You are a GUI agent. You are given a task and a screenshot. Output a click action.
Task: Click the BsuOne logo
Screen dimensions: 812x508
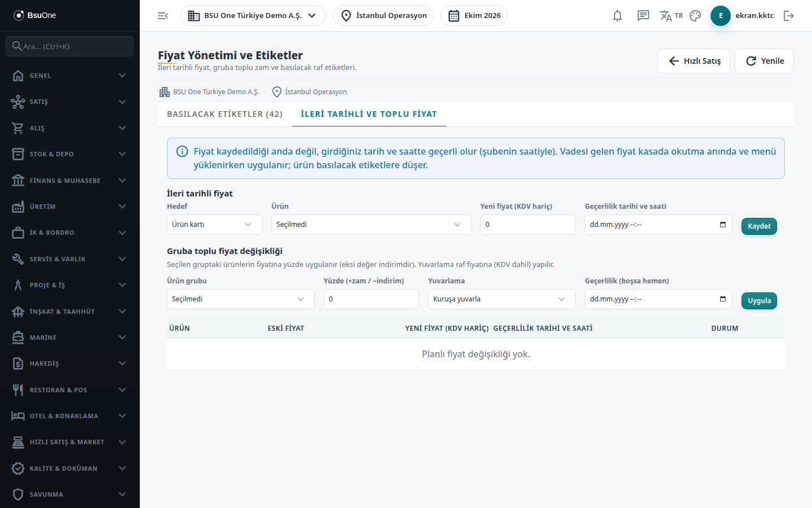tap(35, 15)
